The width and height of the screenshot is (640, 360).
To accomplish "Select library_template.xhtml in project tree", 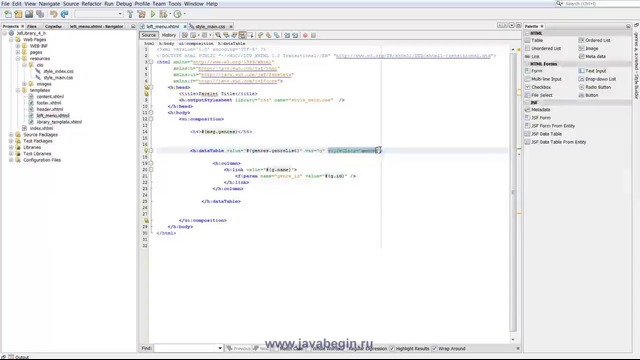I will (59, 122).
